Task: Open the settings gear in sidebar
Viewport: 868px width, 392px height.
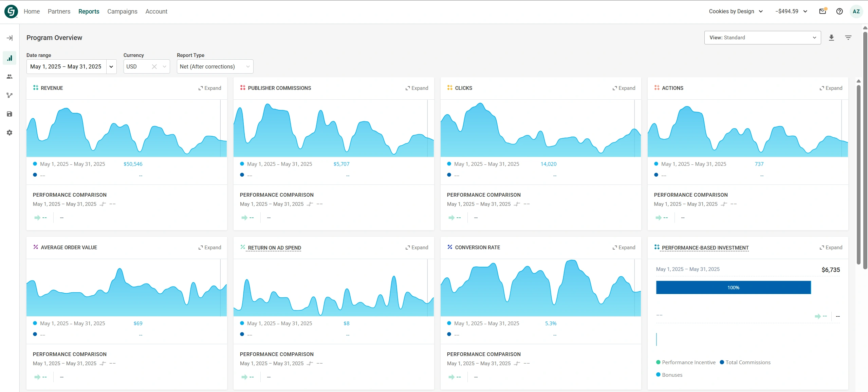Action: pyautogui.click(x=10, y=133)
